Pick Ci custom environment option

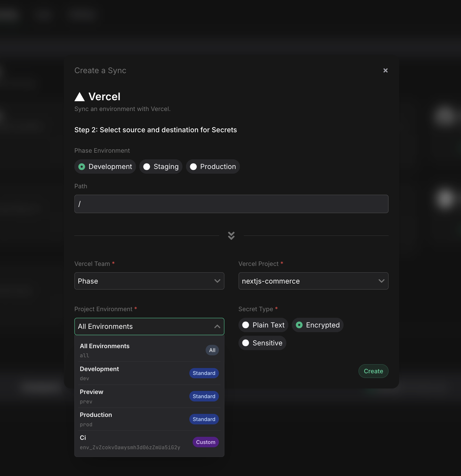click(149, 442)
